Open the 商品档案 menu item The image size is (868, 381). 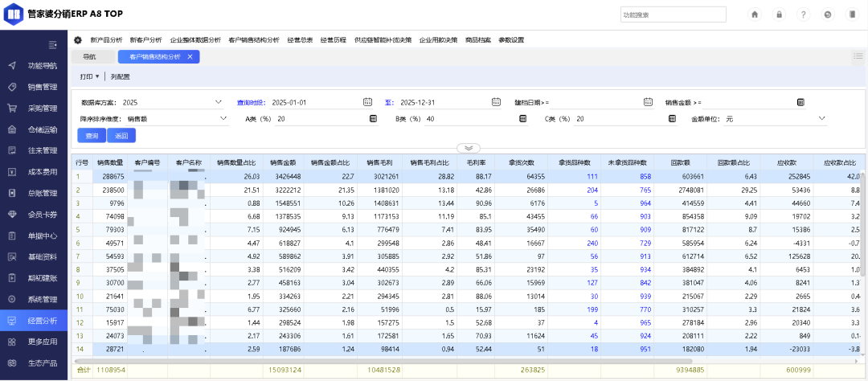click(477, 40)
